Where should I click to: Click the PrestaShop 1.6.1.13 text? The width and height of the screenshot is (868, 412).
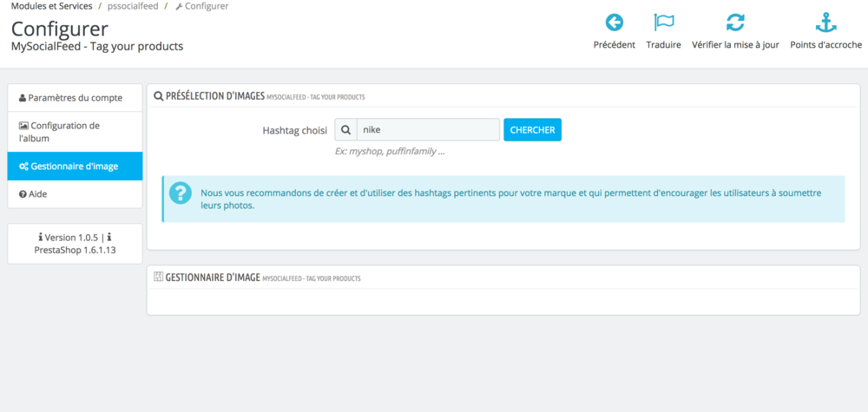(75, 250)
